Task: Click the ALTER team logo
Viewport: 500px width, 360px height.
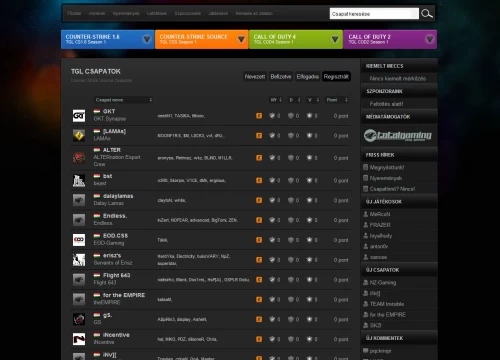Action: point(79,158)
